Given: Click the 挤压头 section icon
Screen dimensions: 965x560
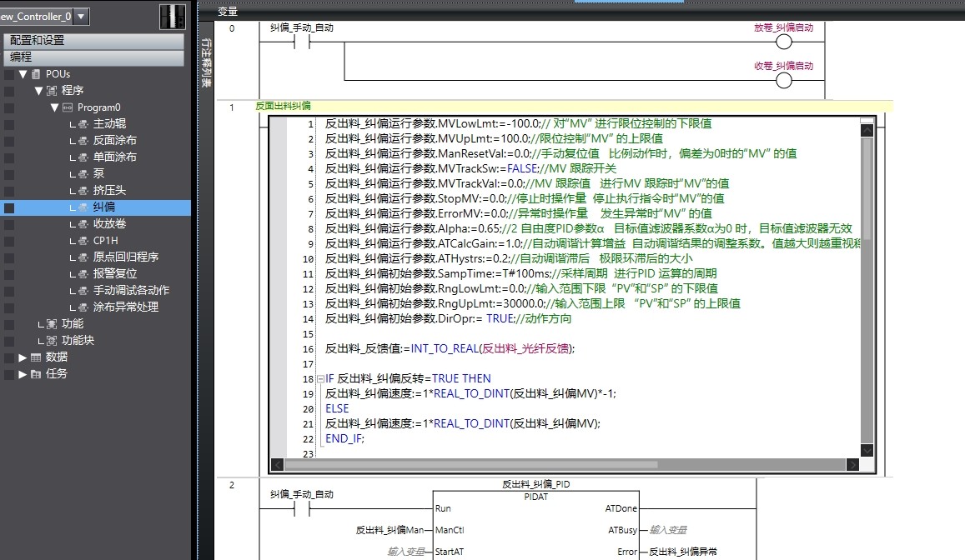Looking at the screenshot, I should (x=83, y=191).
